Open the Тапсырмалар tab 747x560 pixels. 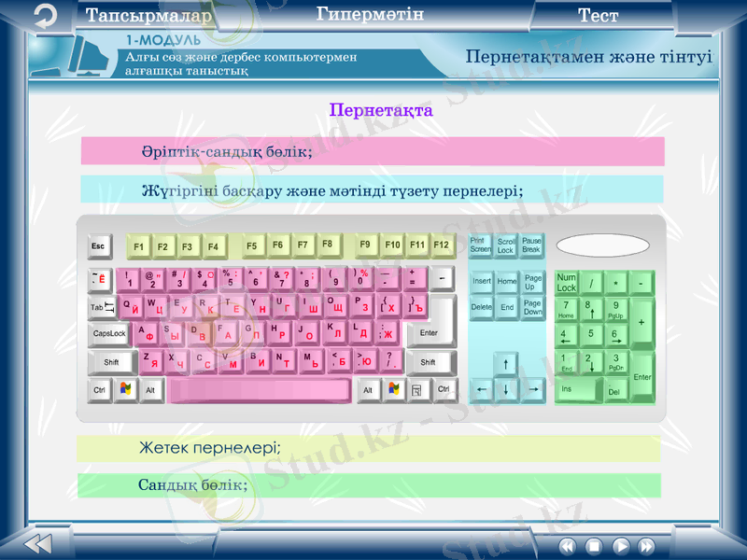pyautogui.click(x=149, y=16)
